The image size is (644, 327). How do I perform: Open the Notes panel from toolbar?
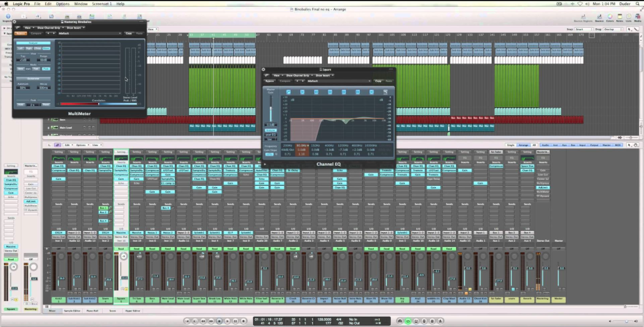pyautogui.click(x=620, y=18)
